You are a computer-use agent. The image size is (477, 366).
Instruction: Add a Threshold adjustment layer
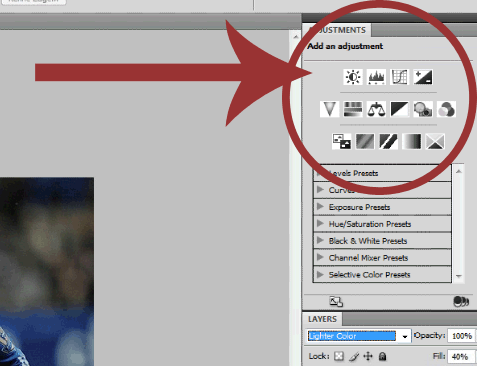[x=388, y=141]
